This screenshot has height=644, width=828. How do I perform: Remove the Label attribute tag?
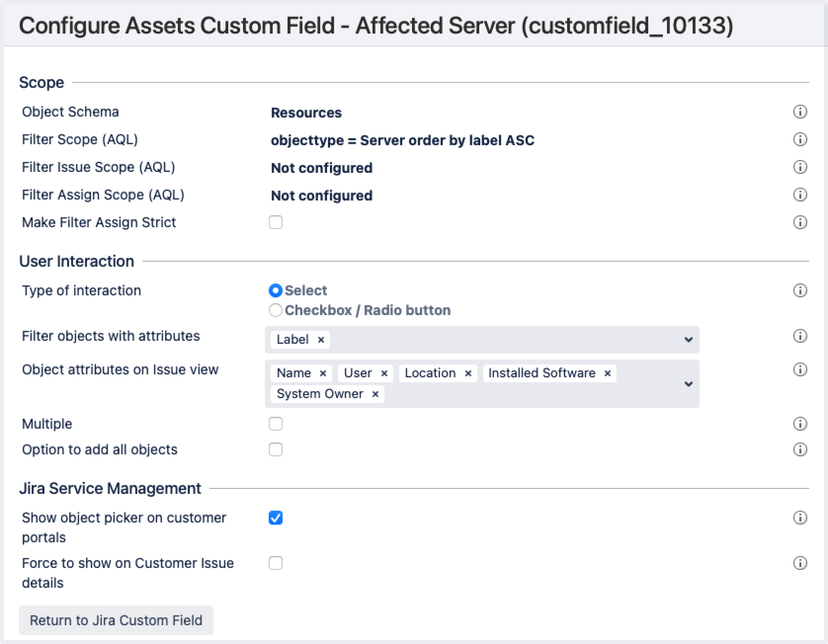pos(321,340)
